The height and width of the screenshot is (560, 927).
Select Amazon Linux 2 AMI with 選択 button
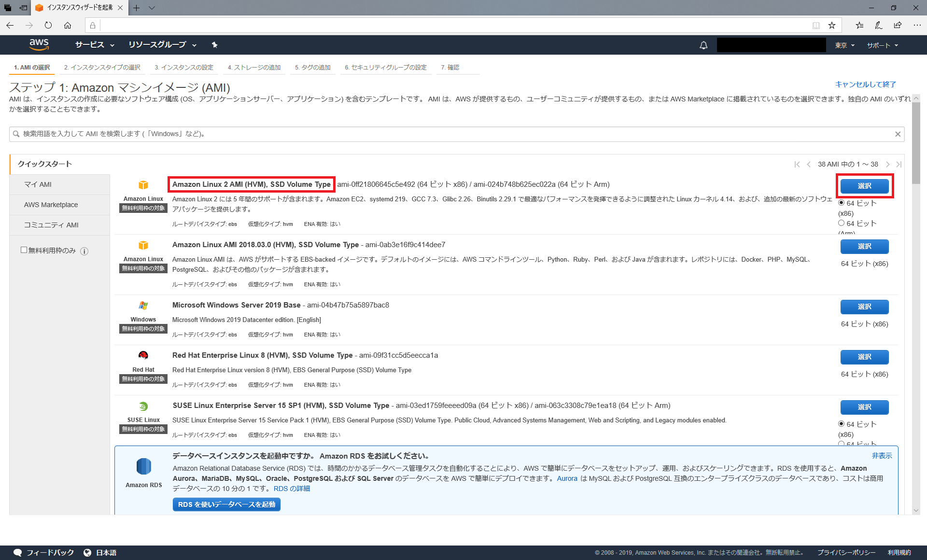tap(864, 186)
